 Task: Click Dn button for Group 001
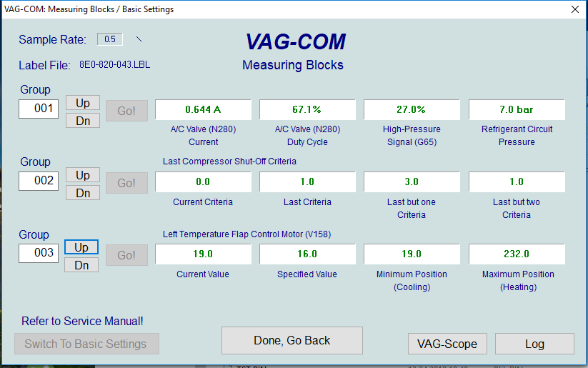tap(83, 121)
